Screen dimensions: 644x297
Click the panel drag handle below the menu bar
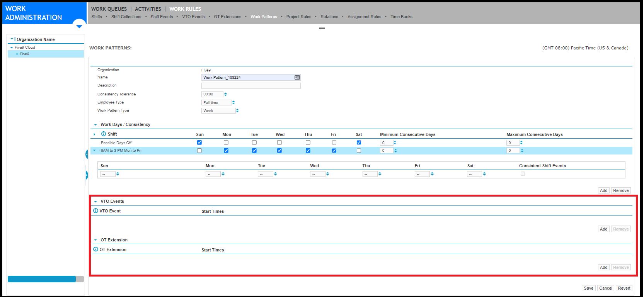(x=322, y=28)
